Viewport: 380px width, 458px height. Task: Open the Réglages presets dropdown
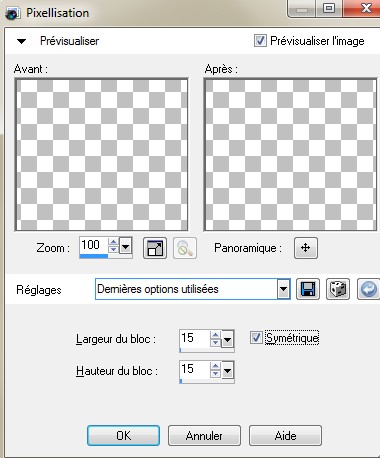(284, 289)
